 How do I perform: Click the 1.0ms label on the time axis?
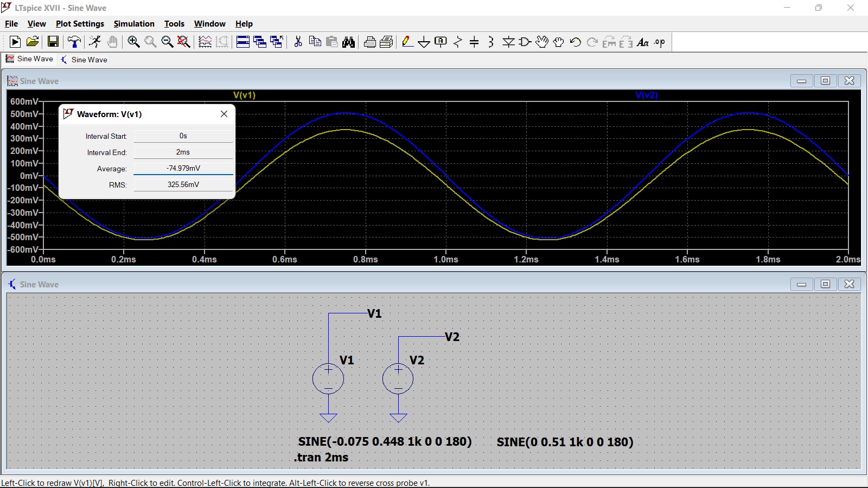pyautogui.click(x=446, y=259)
